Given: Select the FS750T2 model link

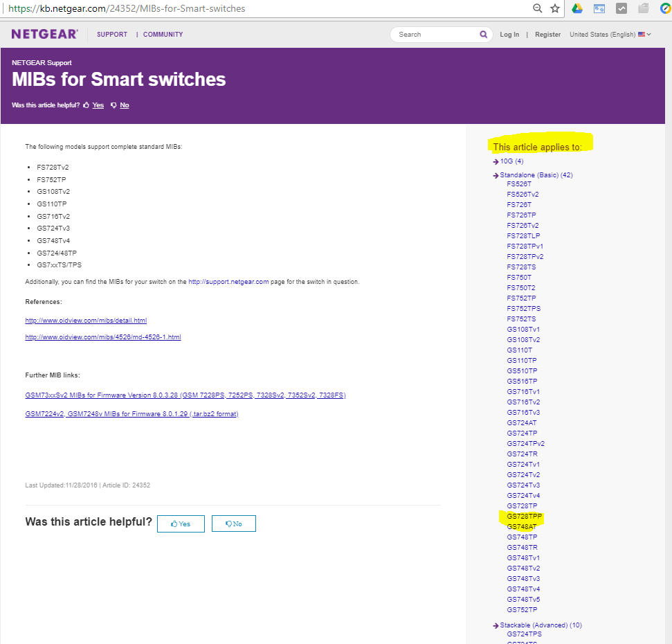Looking at the screenshot, I should point(520,287).
